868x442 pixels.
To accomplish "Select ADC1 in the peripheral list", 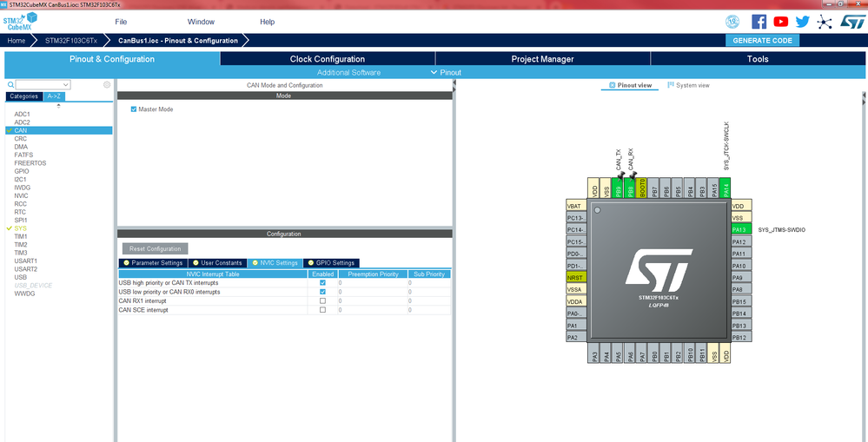I will [22, 114].
